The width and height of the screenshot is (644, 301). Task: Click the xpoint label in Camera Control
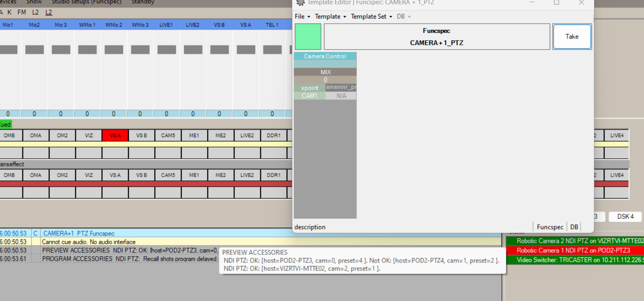point(310,88)
